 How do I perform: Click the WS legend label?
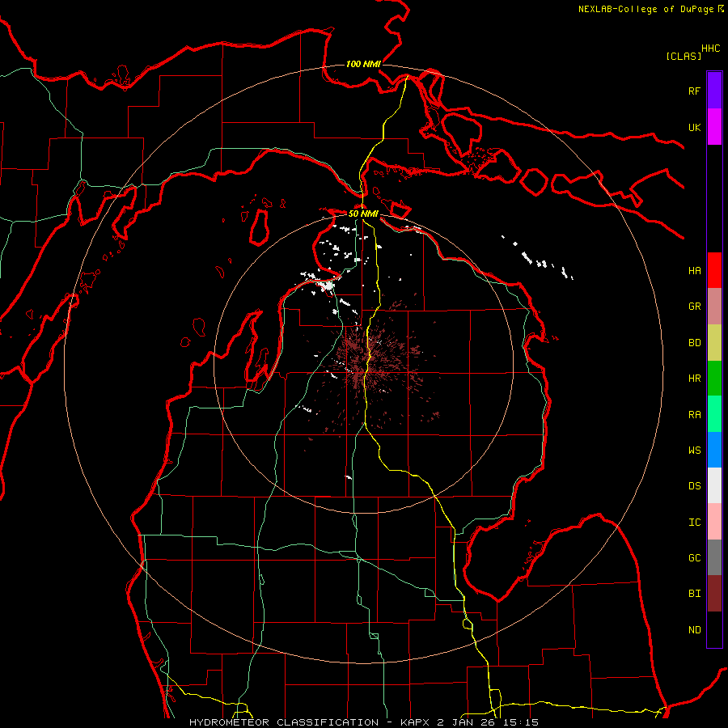pyautogui.click(x=694, y=450)
